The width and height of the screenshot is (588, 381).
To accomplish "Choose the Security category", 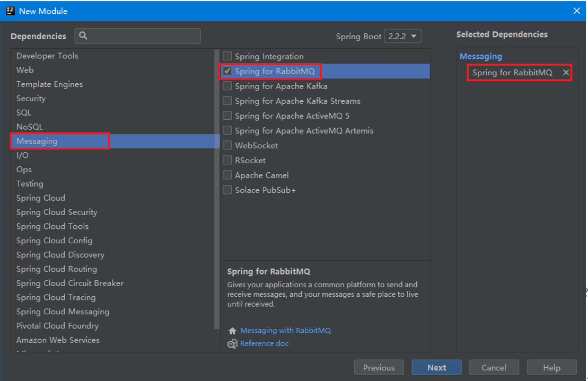I will 112,99.
